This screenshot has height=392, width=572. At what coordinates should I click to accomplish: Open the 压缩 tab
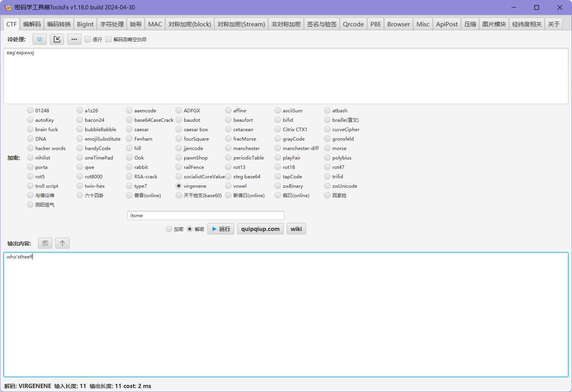[x=470, y=24]
